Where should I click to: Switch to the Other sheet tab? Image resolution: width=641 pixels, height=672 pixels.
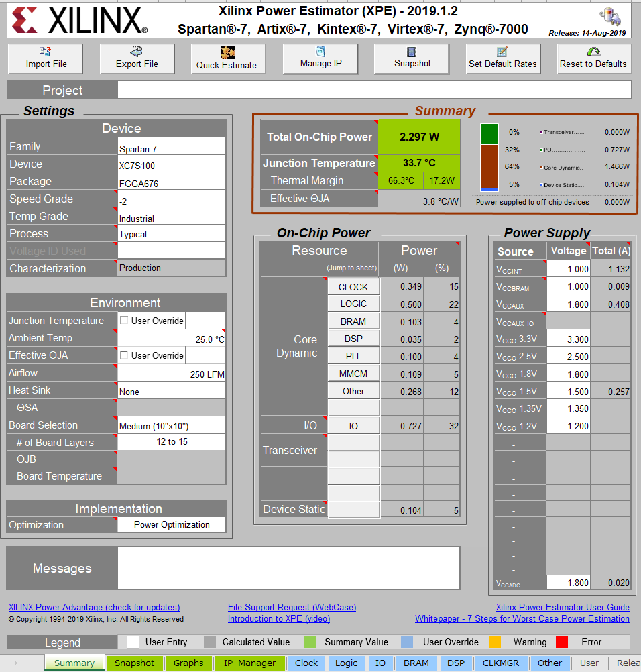coord(550,663)
